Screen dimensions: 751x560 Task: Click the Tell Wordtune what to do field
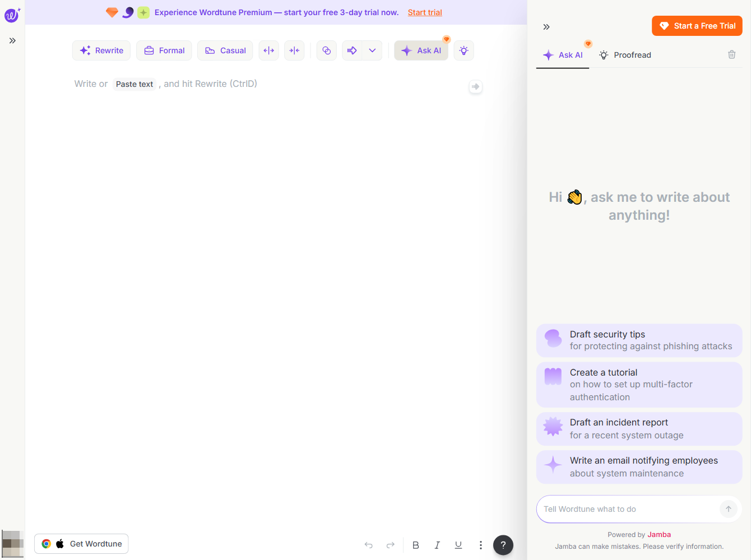click(628, 509)
